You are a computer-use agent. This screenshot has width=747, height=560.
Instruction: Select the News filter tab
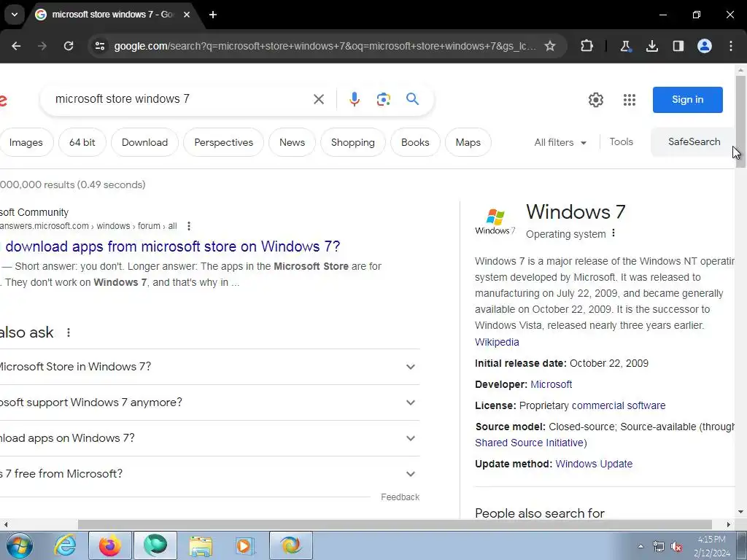click(292, 142)
